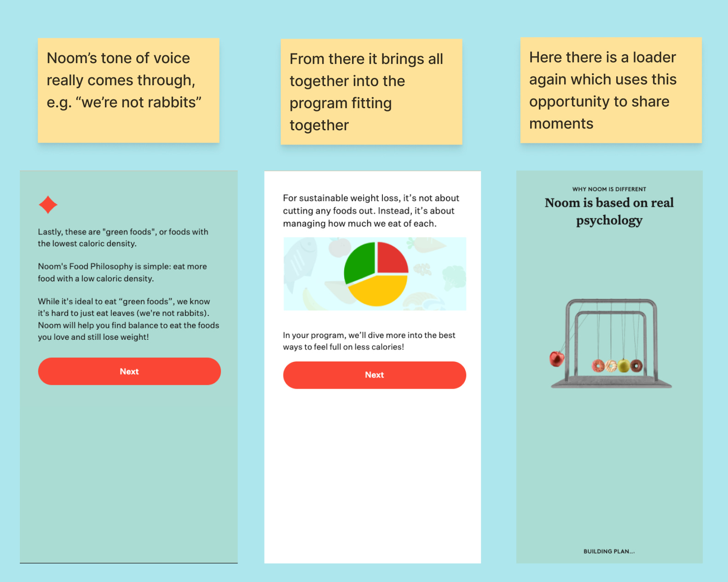
Task: Click the red four-point star icon
Action: 48,205
